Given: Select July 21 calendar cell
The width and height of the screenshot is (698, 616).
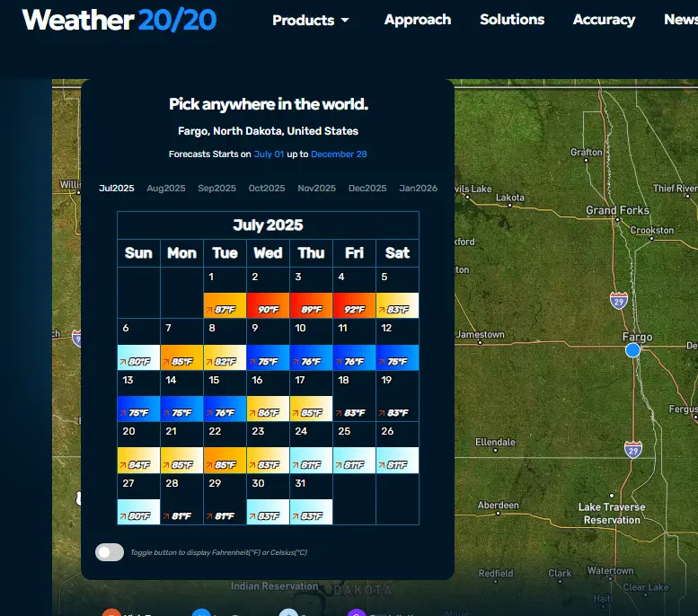Looking at the screenshot, I should pos(181,448).
